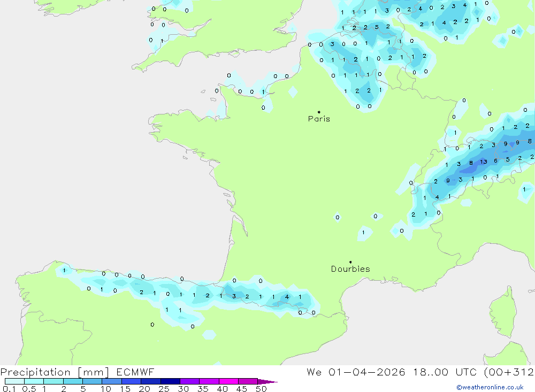This screenshot has width=535, height=392.
Task: Click the above-50 legend arrow tip
Action: 267,382
